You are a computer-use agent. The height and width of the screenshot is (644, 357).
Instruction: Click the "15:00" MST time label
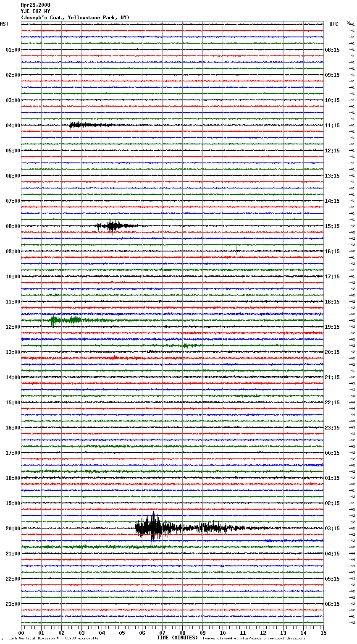(x=13, y=403)
